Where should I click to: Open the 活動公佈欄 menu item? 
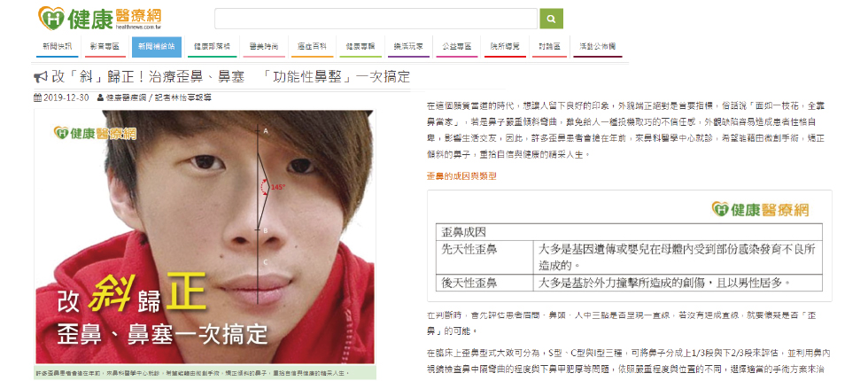597,46
